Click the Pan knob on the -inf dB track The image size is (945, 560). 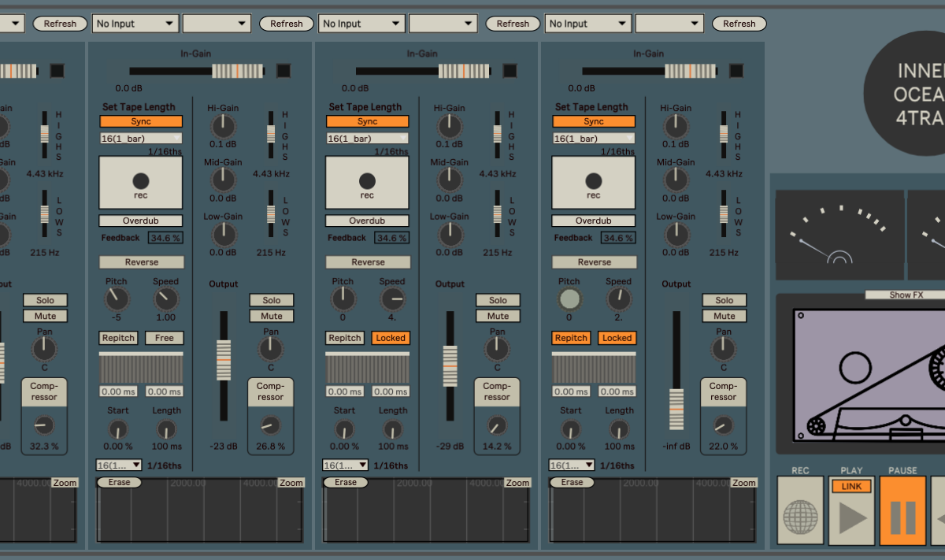(x=723, y=349)
